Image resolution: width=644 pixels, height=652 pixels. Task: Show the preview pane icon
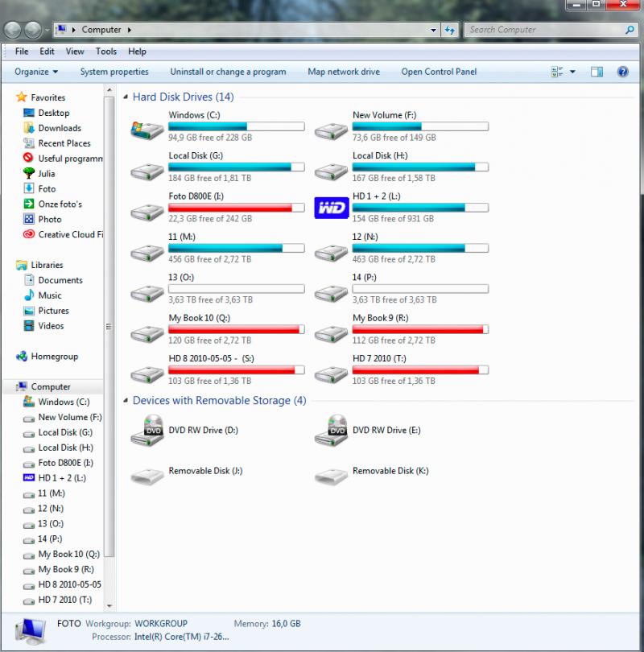click(597, 72)
